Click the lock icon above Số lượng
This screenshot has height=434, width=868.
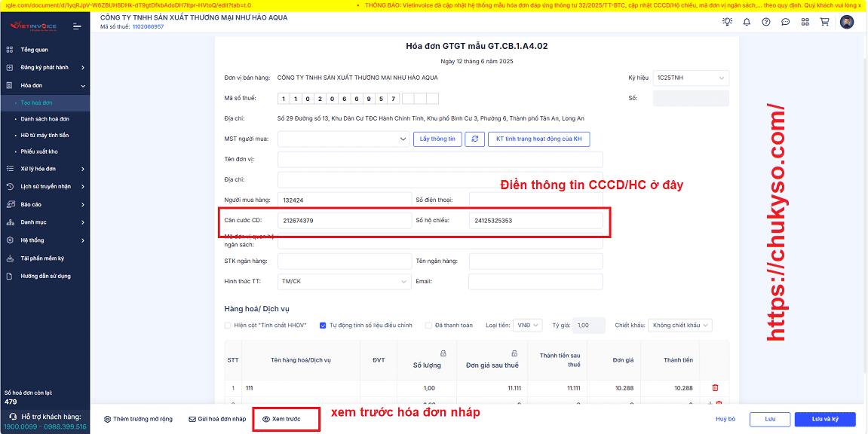pyautogui.click(x=443, y=353)
